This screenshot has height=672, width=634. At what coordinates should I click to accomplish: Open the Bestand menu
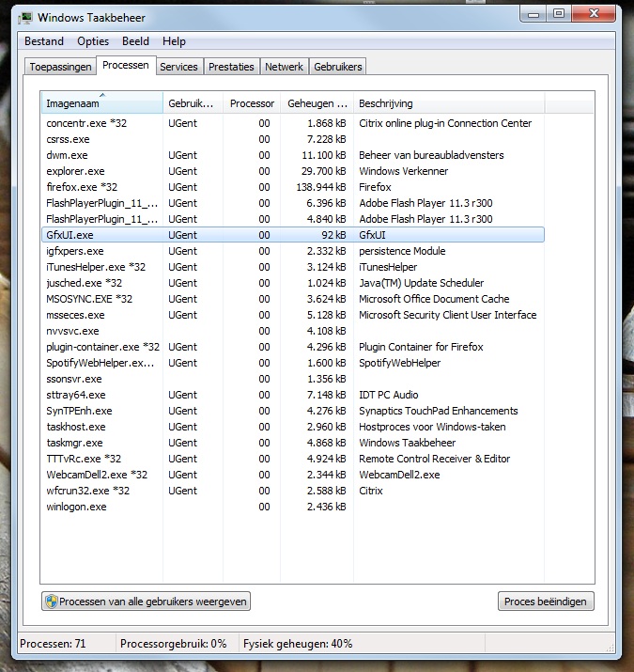(44, 41)
